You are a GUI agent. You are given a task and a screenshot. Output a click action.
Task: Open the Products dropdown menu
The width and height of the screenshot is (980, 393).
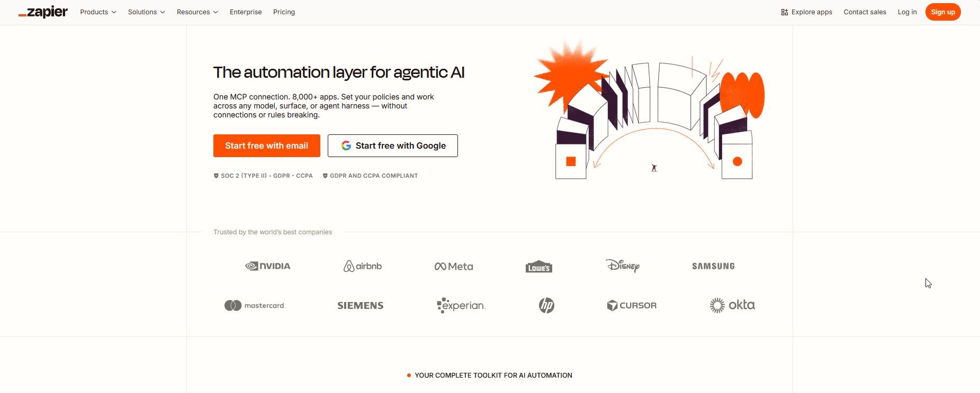98,12
